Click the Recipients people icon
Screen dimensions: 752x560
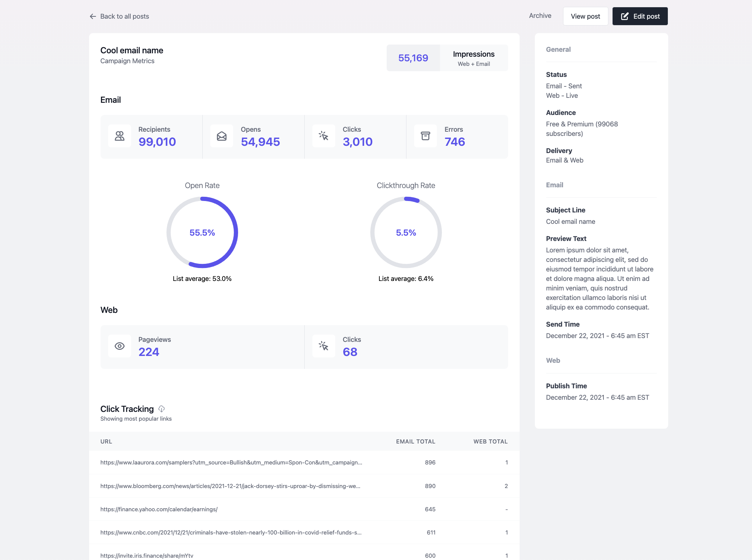click(x=120, y=136)
